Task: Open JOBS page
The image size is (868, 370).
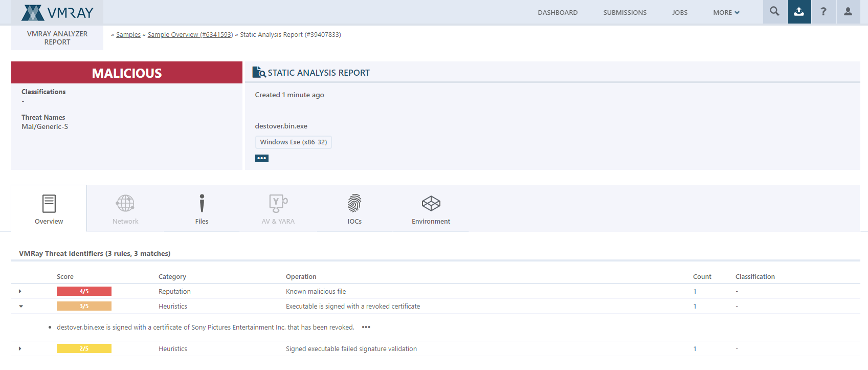Action: pyautogui.click(x=680, y=12)
